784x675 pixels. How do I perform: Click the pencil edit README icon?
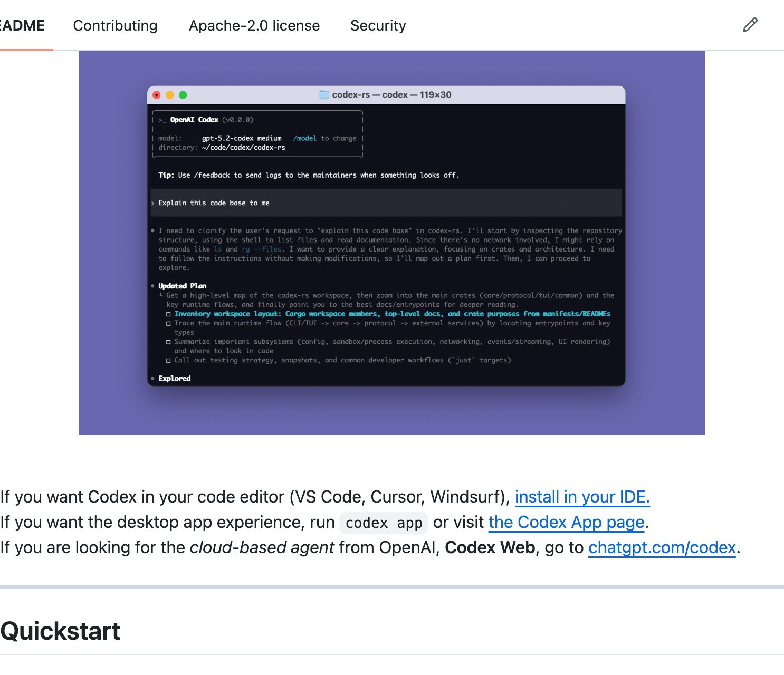[x=750, y=25]
